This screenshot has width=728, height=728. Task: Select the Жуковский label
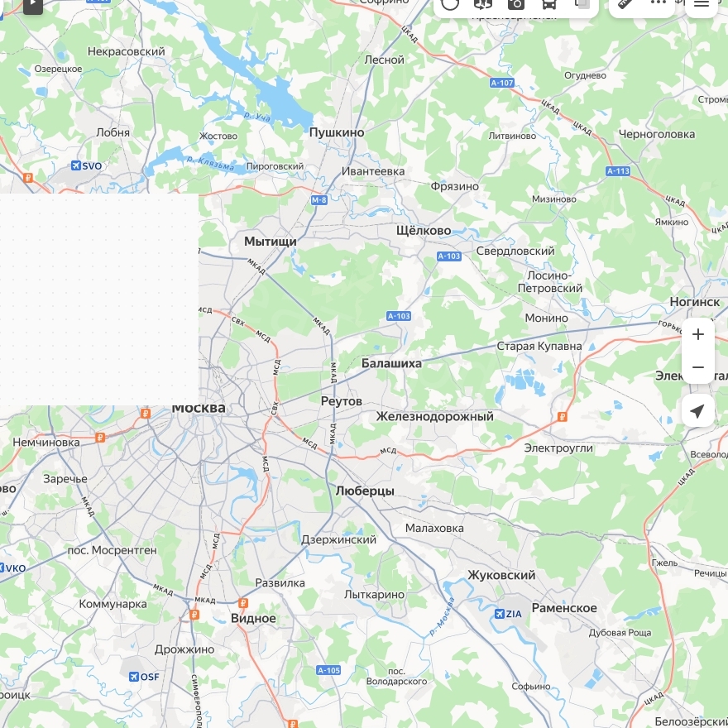501,575
